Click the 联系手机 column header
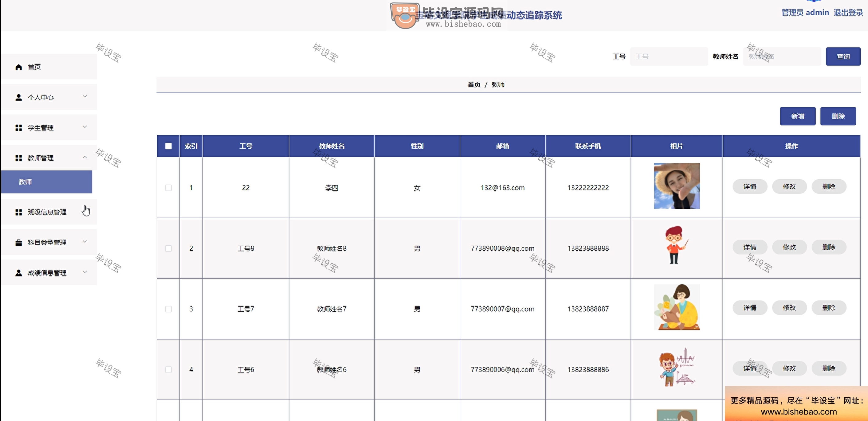 [588, 146]
